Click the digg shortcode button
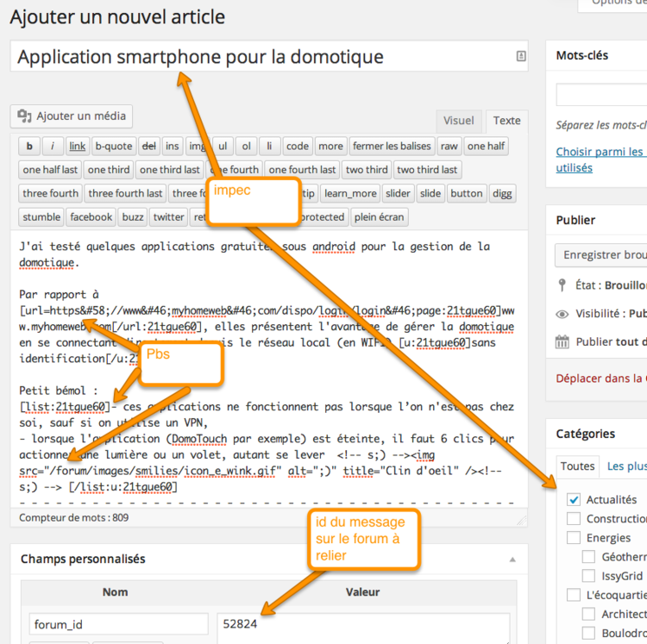 point(502,194)
